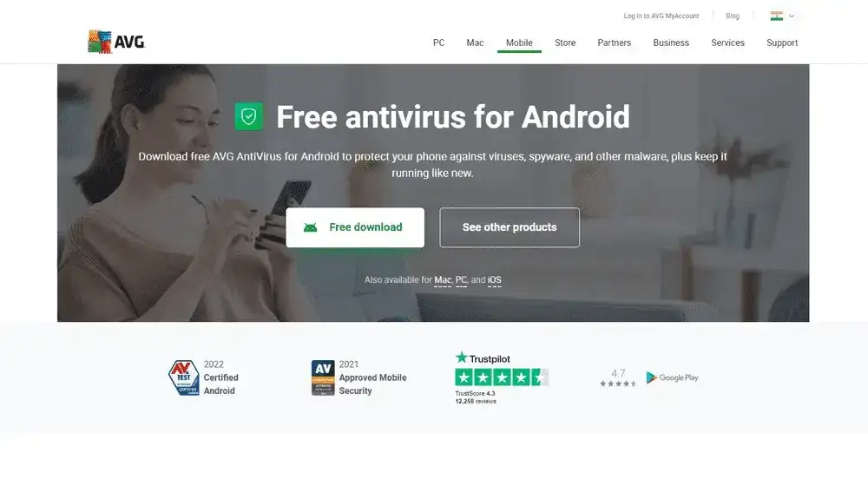The width and height of the screenshot is (868, 479).
Task: Click the Trustpilot green star rating bar
Action: (501, 377)
